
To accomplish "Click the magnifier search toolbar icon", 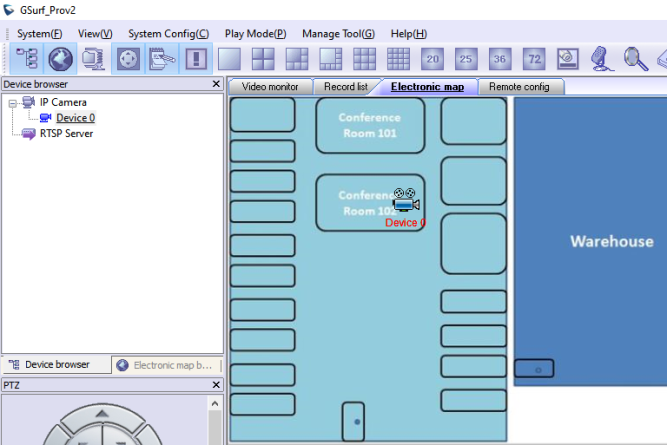I will click(x=635, y=59).
